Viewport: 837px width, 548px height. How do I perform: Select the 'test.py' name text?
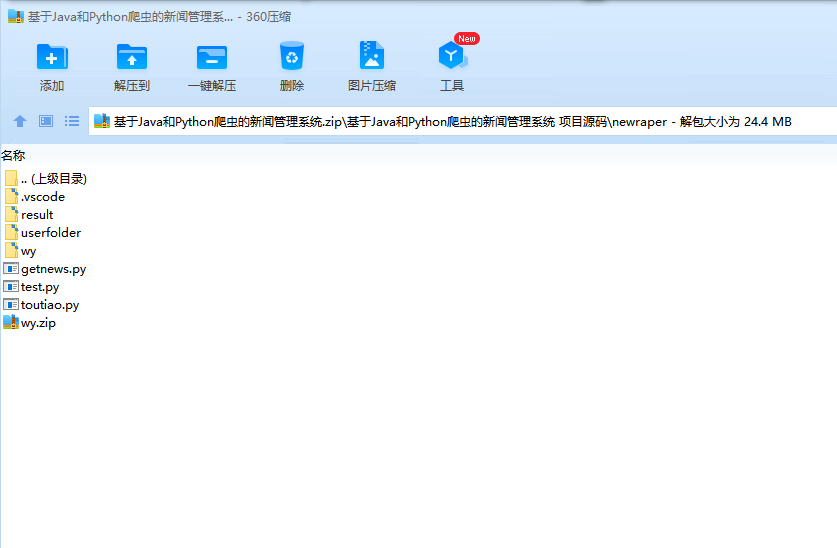tap(40, 287)
